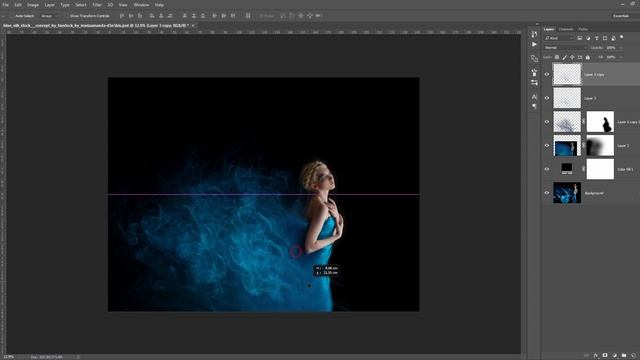Select the Color Fill 1 mask thumbnail
This screenshot has width=640, height=360.
coord(600,169)
